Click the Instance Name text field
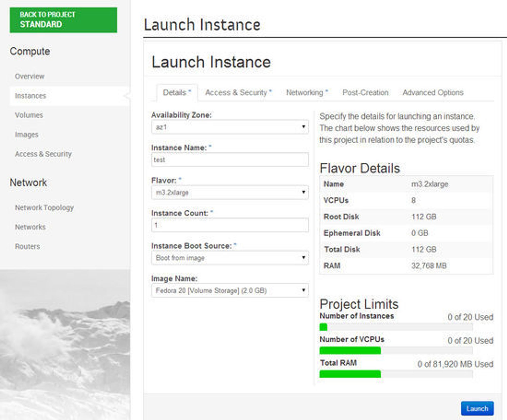507x420 pixels. [230, 160]
